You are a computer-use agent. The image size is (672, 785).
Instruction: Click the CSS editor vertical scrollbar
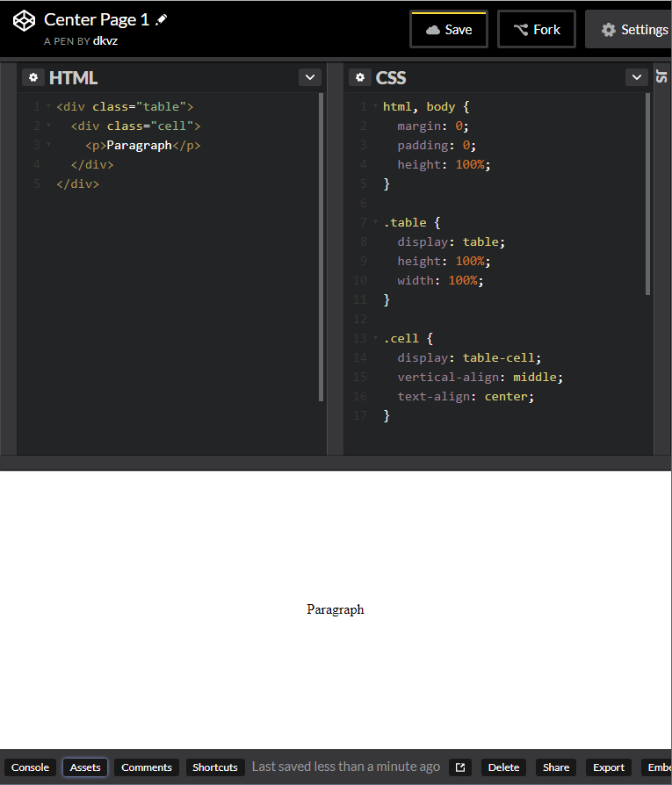tap(648, 193)
